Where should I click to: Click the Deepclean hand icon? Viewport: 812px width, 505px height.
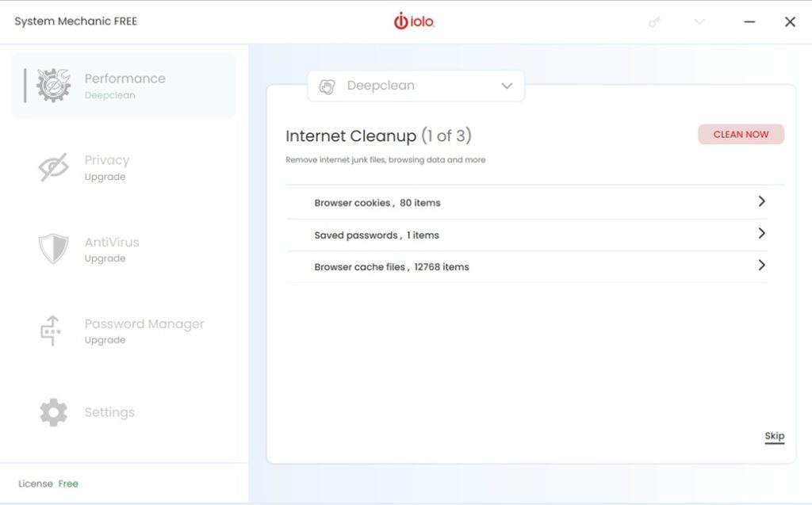click(327, 86)
